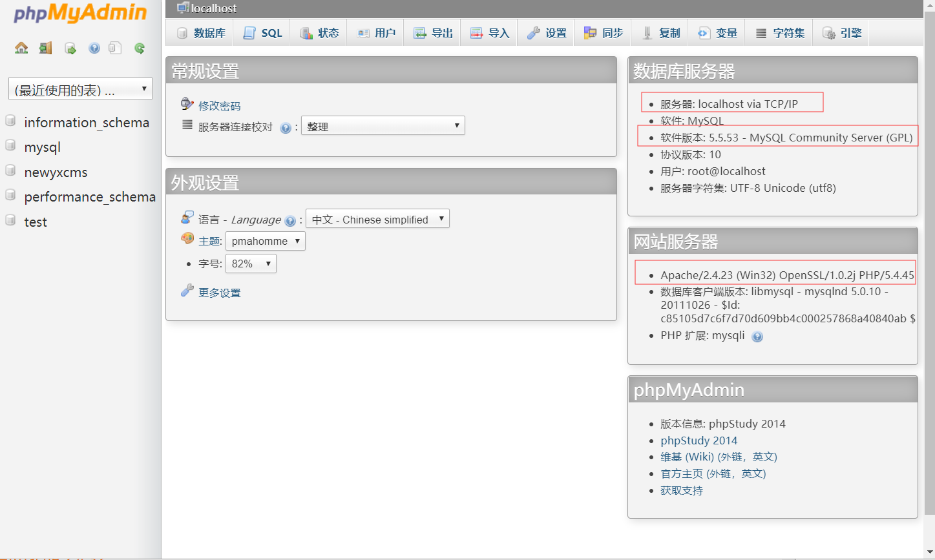Expand the 最近使用的表 dropdown

pos(80,89)
